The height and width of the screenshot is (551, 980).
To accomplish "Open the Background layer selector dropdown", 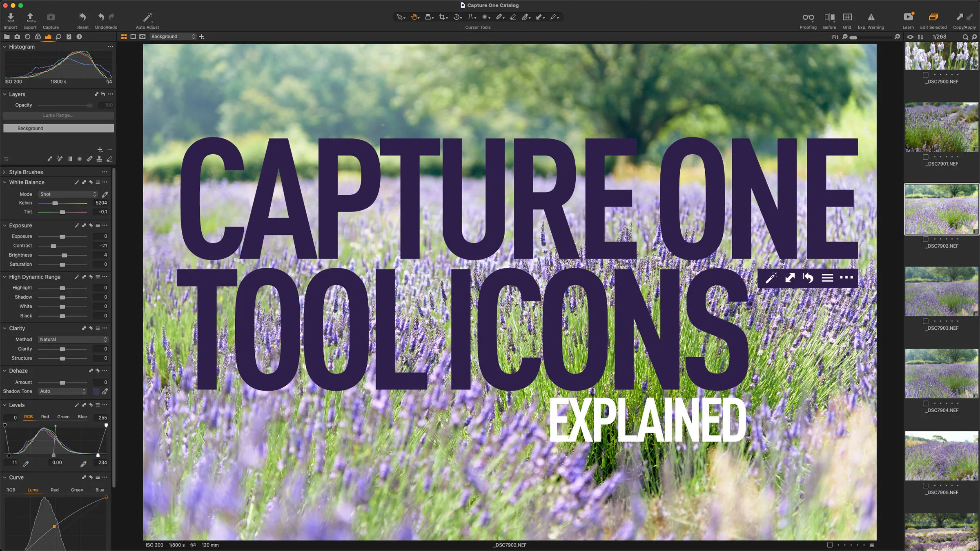I will point(173,37).
